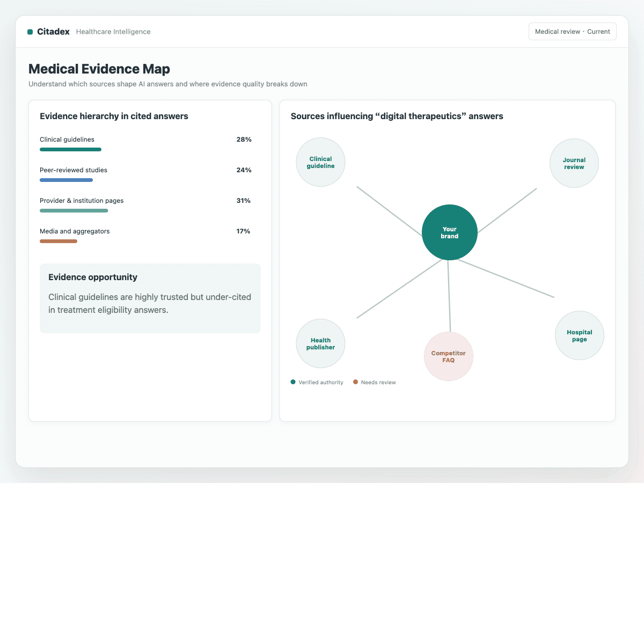Click the Evidence opportunity heading
The height and width of the screenshot is (644, 644).
coord(93,277)
